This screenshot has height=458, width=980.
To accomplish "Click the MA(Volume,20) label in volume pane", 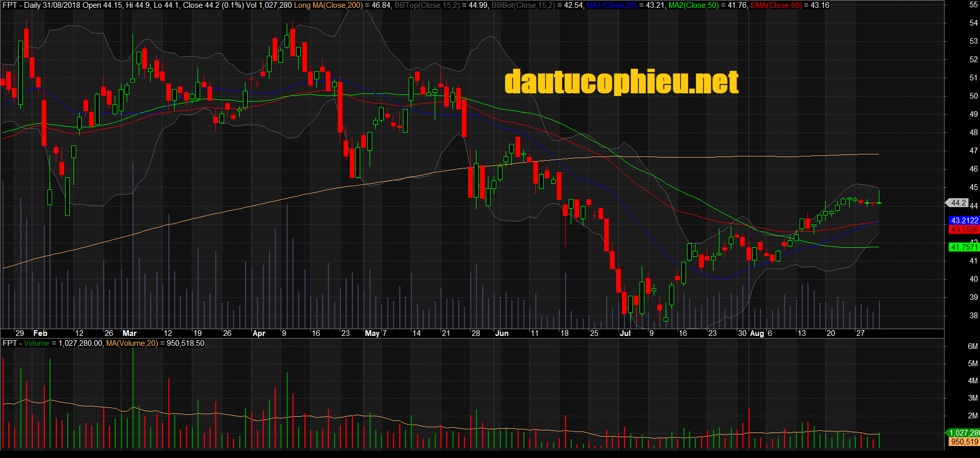I will tap(132, 343).
